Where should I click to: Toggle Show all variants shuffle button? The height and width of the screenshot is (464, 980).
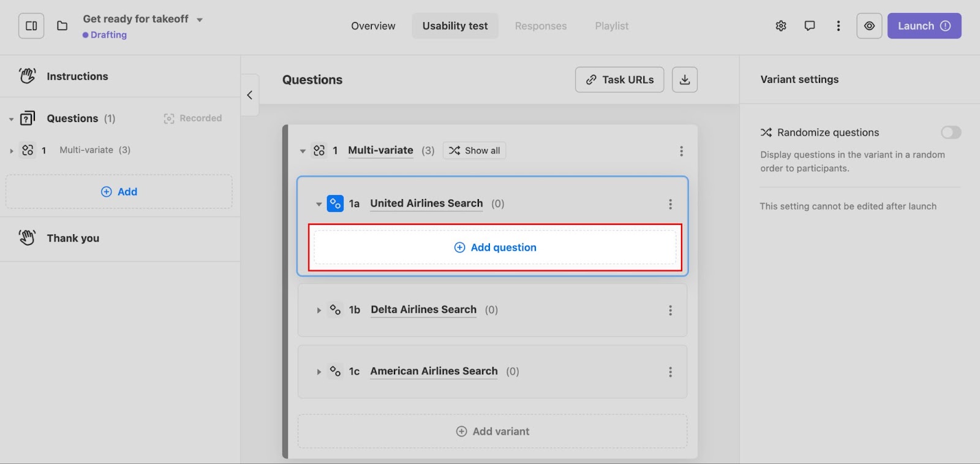[x=474, y=151]
